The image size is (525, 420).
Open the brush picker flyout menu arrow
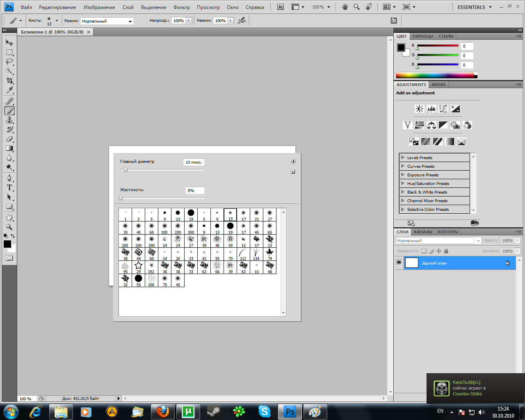pyautogui.click(x=293, y=162)
